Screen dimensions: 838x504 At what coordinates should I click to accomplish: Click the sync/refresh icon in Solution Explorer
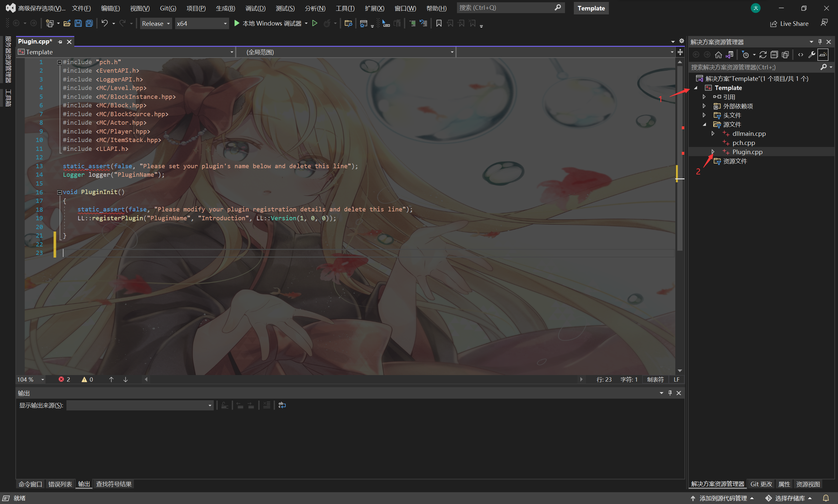(x=763, y=55)
